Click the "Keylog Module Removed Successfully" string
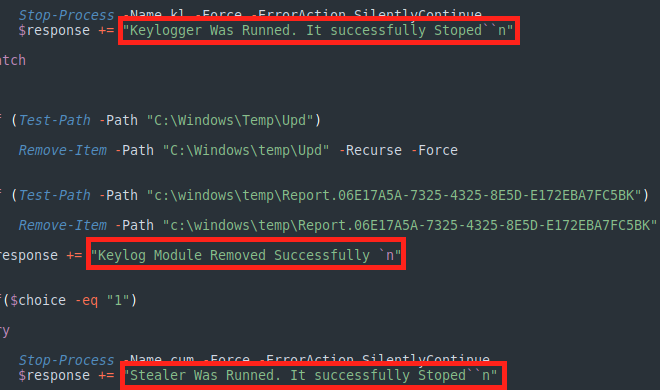The height and width of the screenshot is (390, 660). click(x=245, y=255)
